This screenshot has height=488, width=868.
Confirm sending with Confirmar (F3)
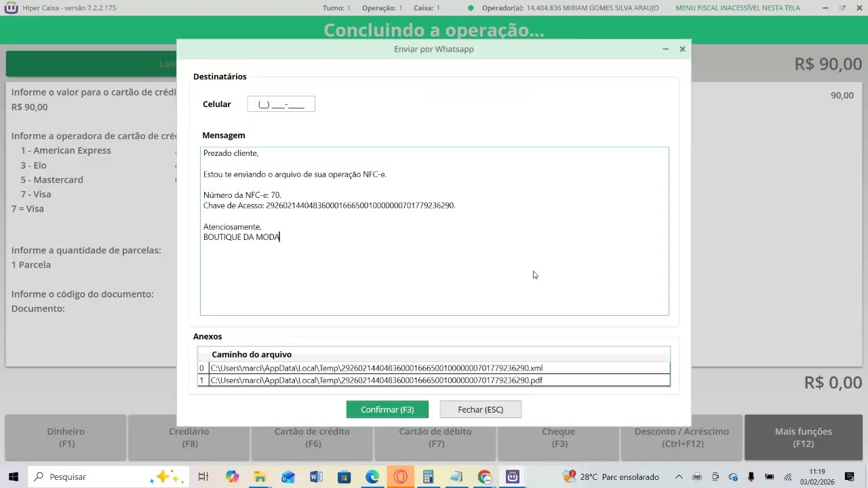click(387, 409)
